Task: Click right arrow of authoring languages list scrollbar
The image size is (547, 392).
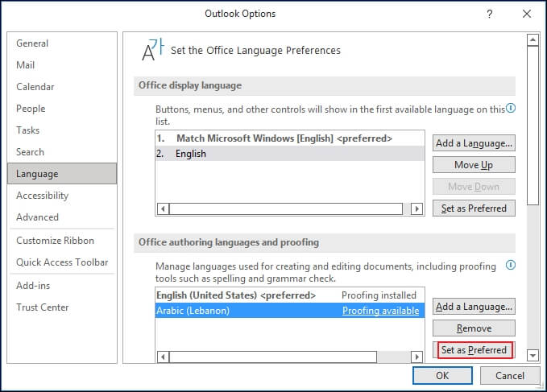Action: (416, 357)
